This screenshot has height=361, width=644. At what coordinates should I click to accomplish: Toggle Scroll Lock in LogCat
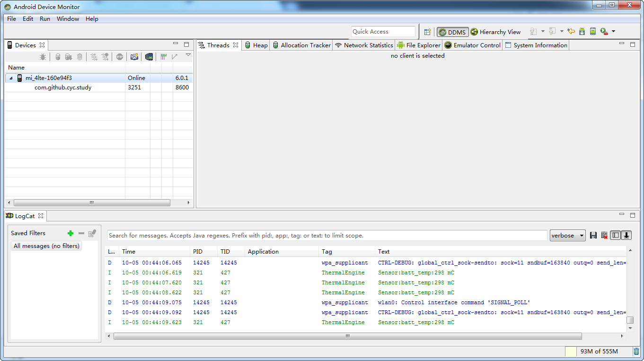pyautogui.click(x=626, y=235)
